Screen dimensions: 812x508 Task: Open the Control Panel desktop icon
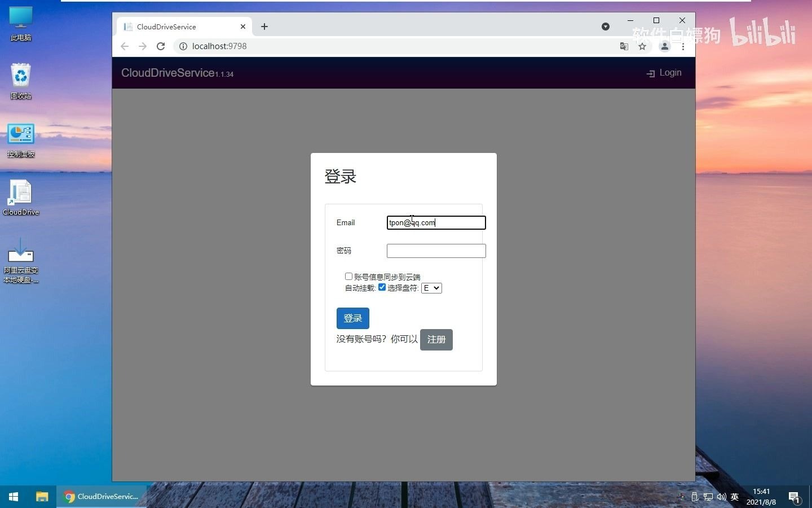point(21,140)
